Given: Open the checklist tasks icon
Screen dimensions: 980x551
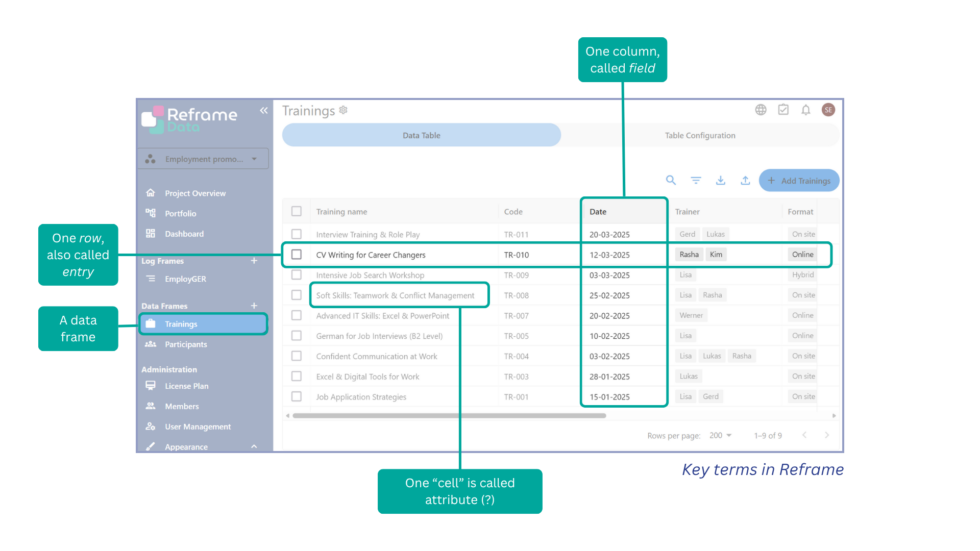Looking at the screenshot, I should coord(783,110).
